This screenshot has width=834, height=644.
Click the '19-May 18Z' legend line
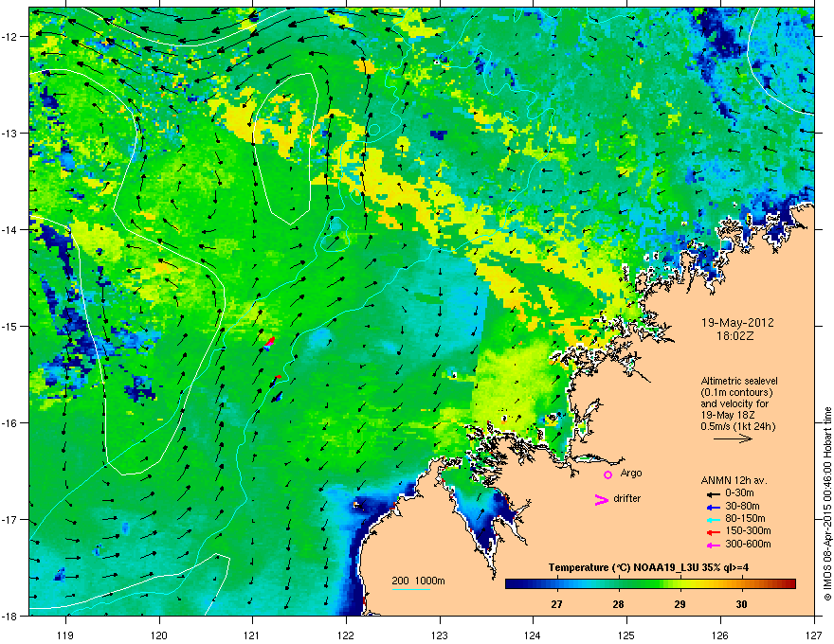(727, 415)
